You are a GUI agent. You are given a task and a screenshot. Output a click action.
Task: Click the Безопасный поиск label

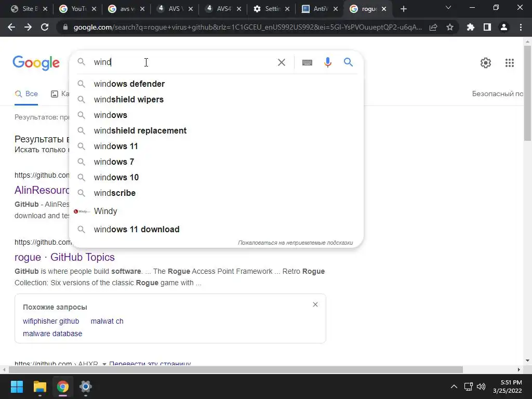click(497, 94)
